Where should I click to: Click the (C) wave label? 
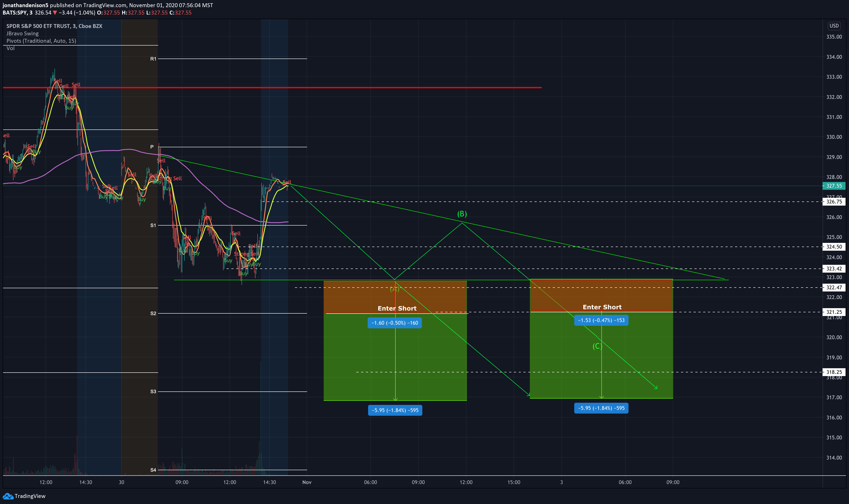click(x=597, y=346)
